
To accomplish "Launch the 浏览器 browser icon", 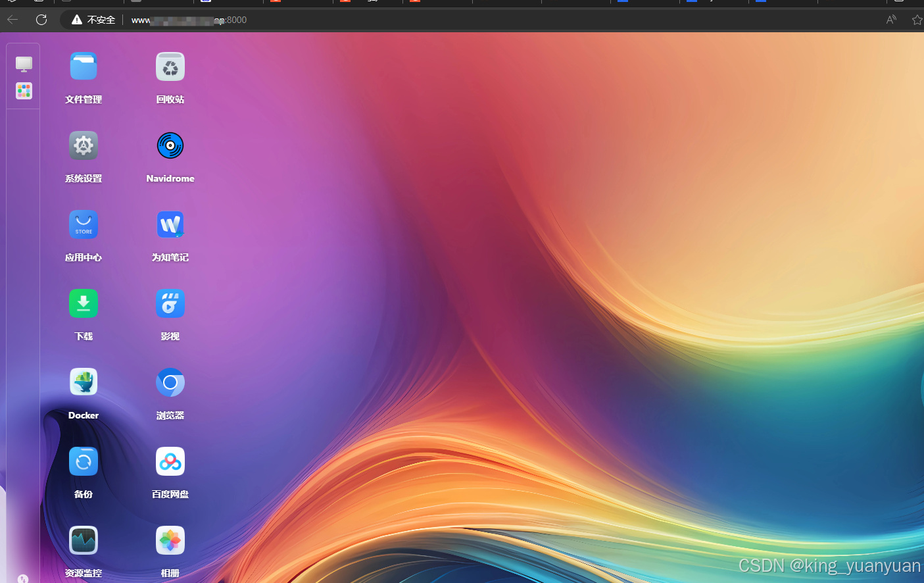I will (170, 383).
